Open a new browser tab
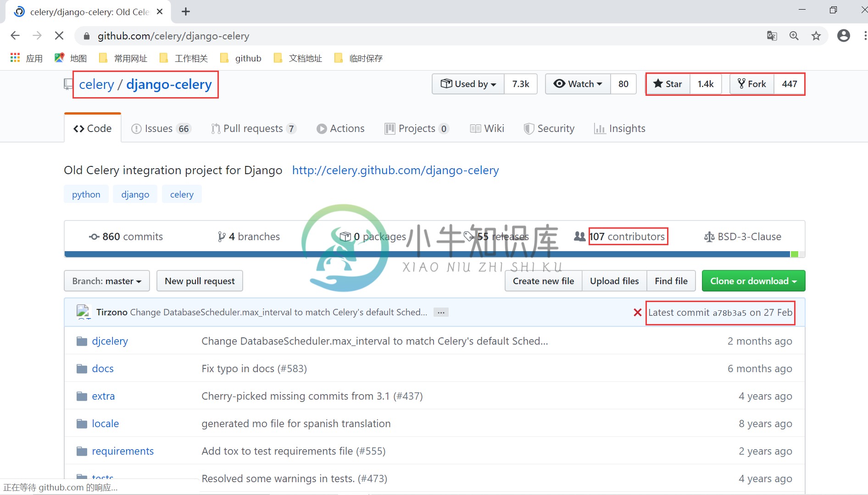The image size is (868, 495). pyautogui.click(x=186, y=12)
